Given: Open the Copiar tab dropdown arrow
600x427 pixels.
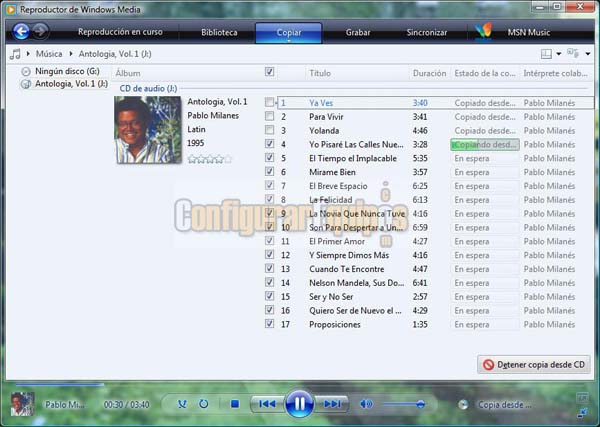Looking at the screenshot, I should (x=289, y=41).
